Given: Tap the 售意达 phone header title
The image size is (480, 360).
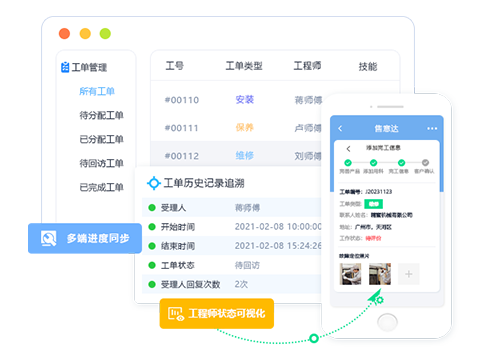Looking at the screenshot, I should coord(386,129).
